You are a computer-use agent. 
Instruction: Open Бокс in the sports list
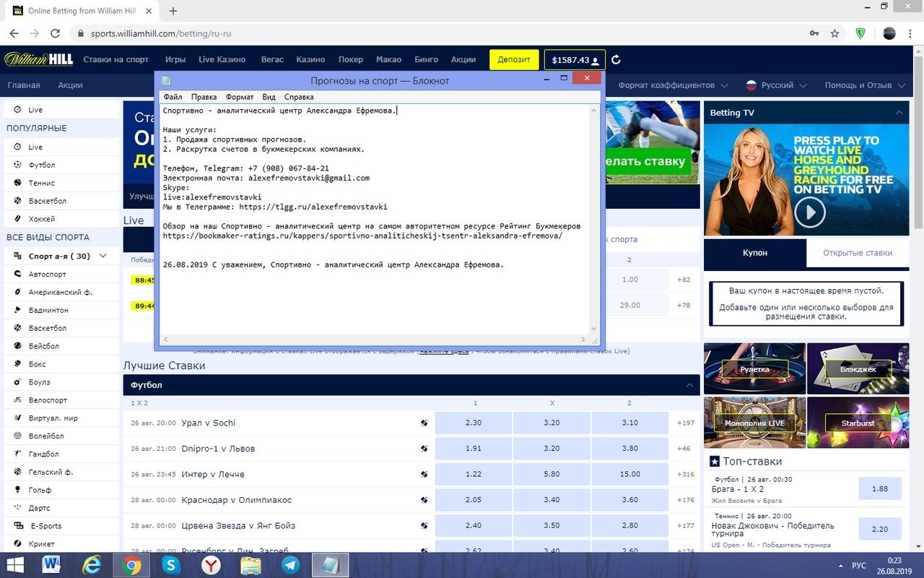coord(61,364)
